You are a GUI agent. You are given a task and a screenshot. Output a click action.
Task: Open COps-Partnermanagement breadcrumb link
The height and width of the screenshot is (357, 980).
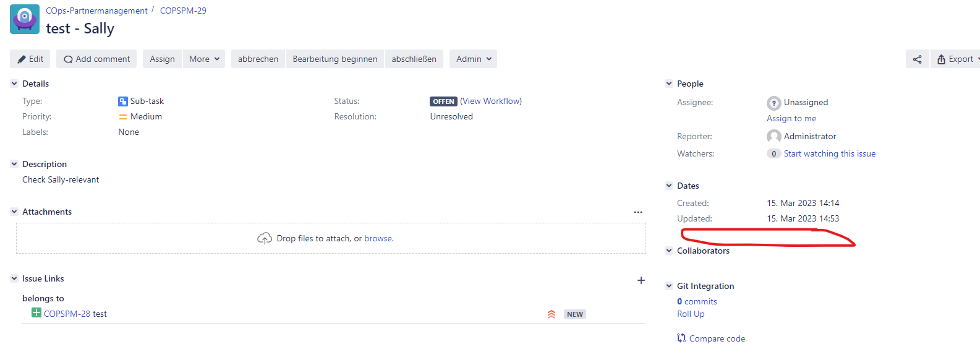pos(96,11)
